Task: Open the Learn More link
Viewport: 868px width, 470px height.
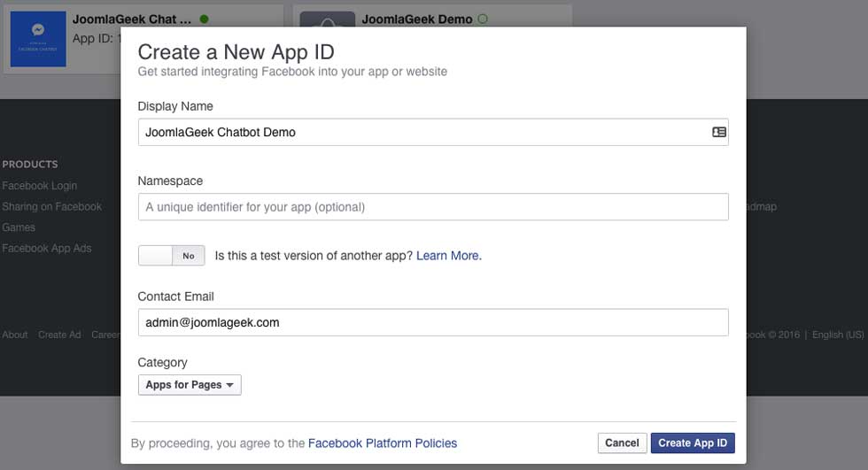Action: click(449, 256)
